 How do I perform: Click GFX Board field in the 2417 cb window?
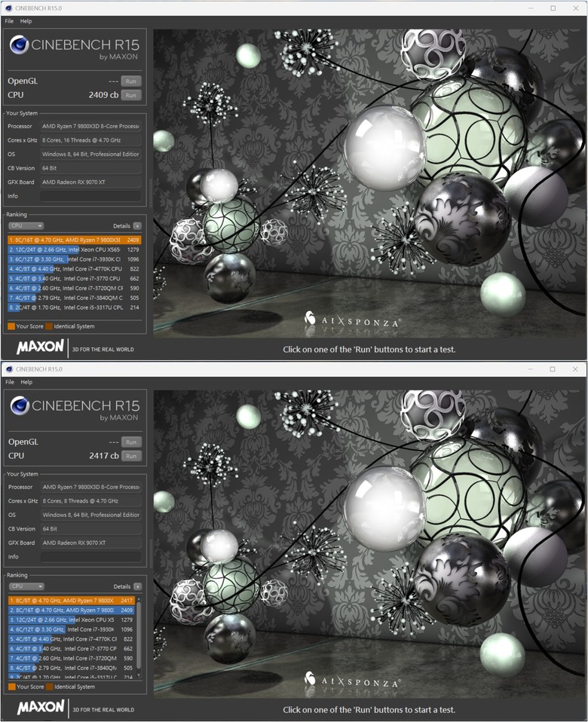tap(90, 543)
